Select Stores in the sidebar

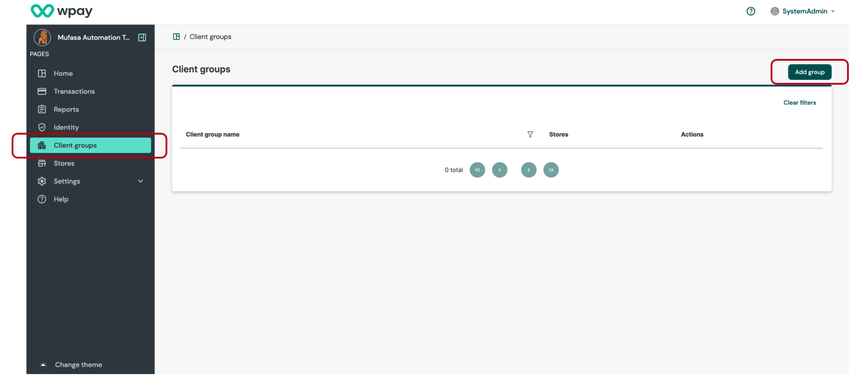(64, 163)
